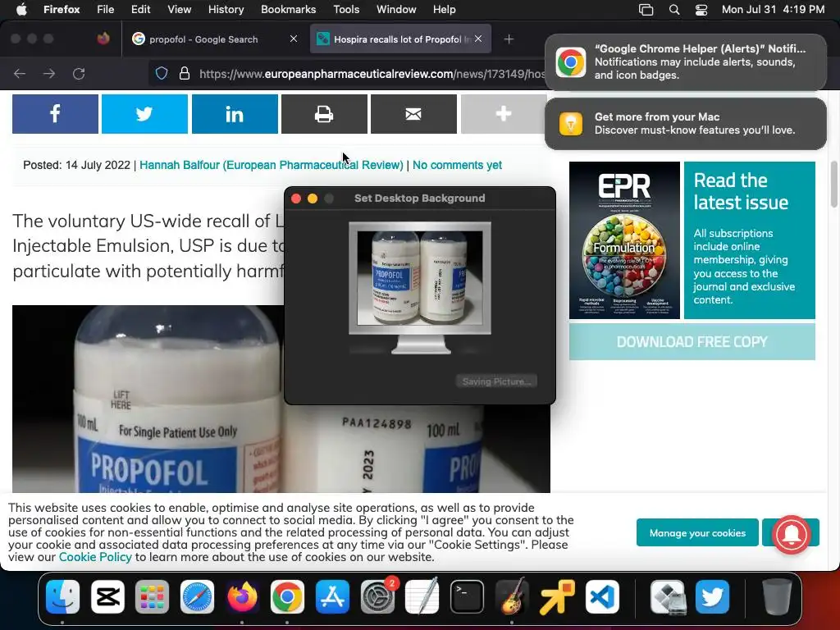Open Terminal from the Dock
Screen dimensions: 840x630
[467, 596]
